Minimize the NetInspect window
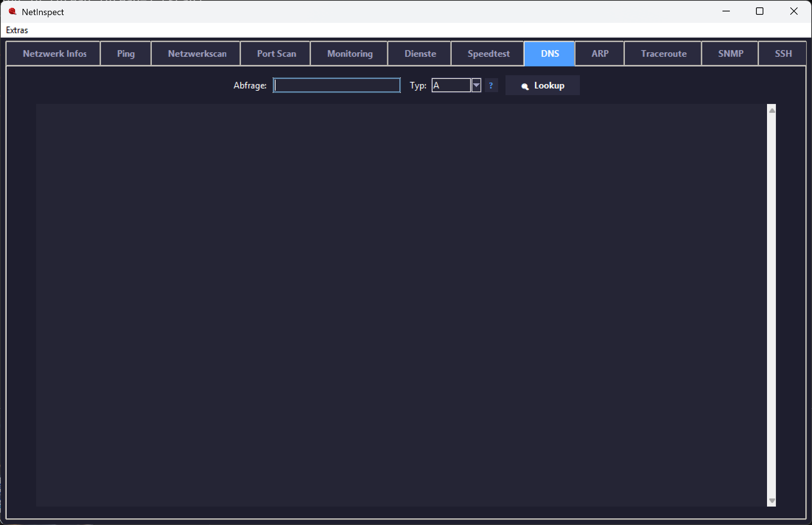The height and width of the screenshot is (525, 812). (726, 11)
